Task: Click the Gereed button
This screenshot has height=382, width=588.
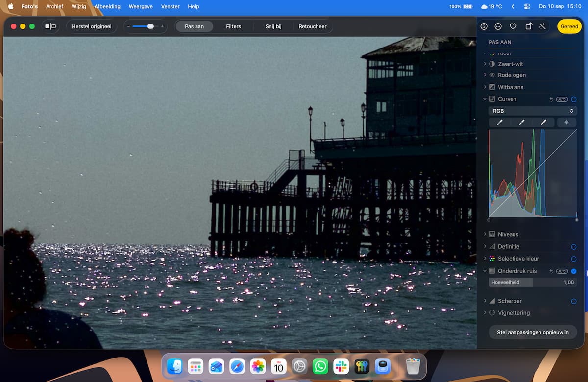Action: [x=569, y=26]
